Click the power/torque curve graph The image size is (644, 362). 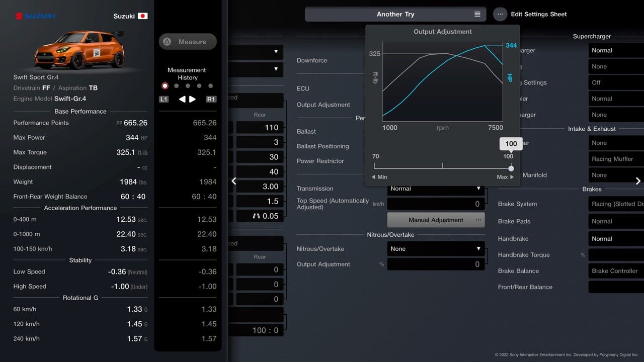click(x=443, y=81)
